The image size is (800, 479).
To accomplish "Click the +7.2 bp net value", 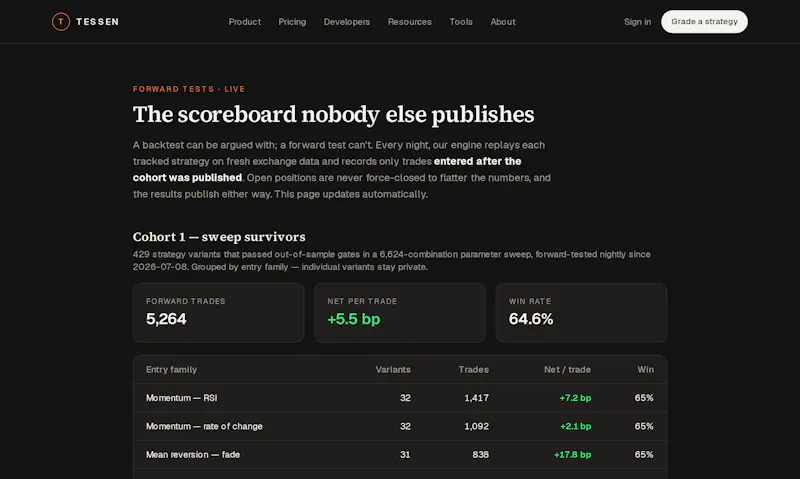I will click(x=575, y=398).
